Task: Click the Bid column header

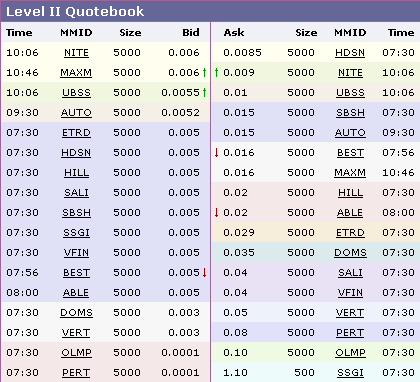Action: pyautogui.click(x=191, y=32)
